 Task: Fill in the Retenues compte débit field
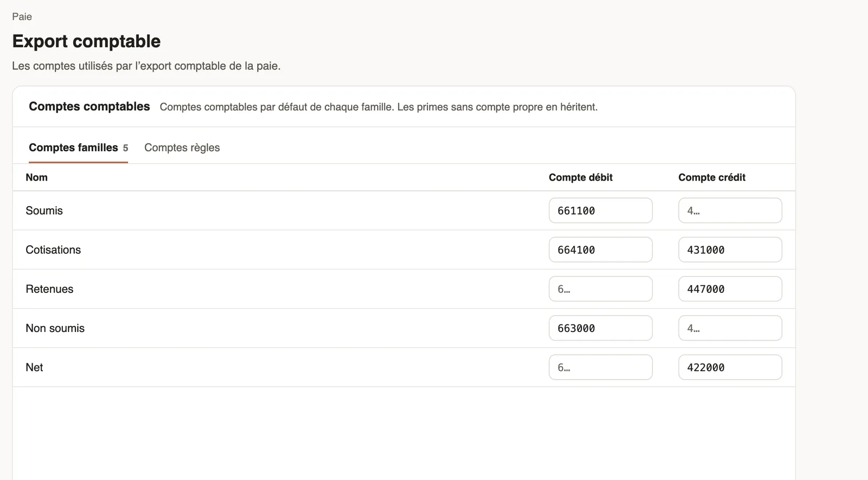(x=601, y=289)
